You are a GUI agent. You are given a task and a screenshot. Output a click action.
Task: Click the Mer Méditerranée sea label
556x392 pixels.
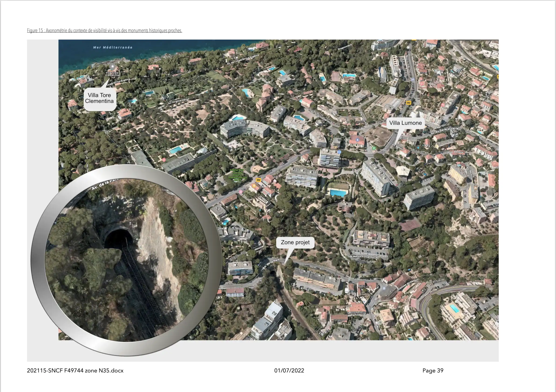113,47
